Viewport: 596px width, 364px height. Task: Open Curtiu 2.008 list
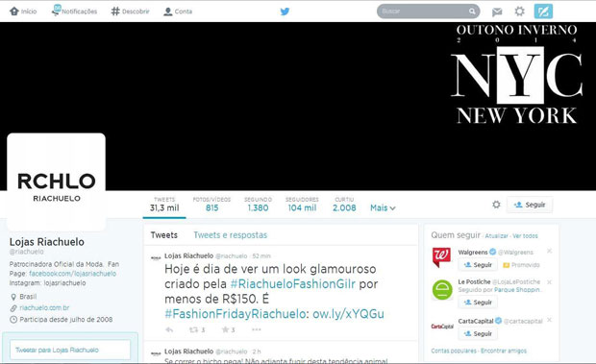point(344,205)
